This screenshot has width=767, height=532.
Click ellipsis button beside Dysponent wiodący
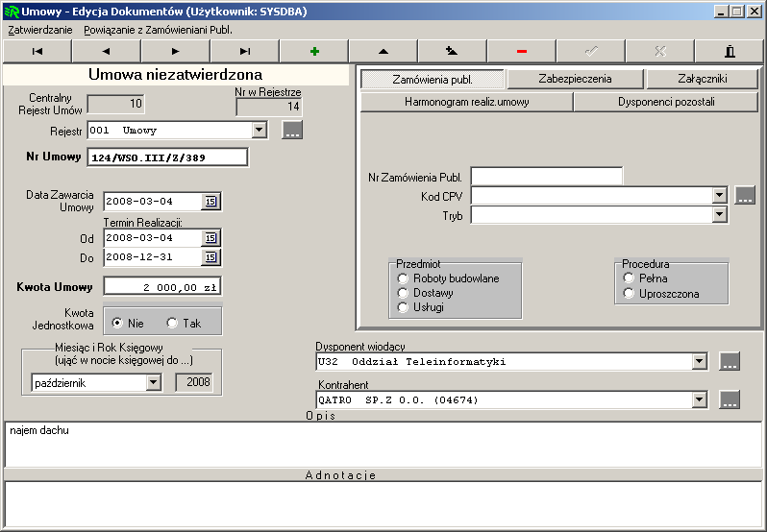pyautogui.click(x=729, y=361)
